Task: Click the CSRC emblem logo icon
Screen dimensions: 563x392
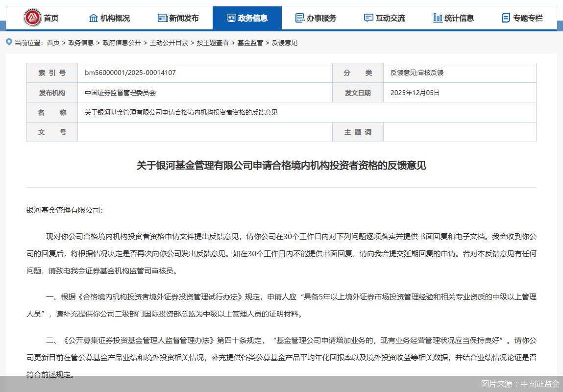Action: (x=32, y=16)
